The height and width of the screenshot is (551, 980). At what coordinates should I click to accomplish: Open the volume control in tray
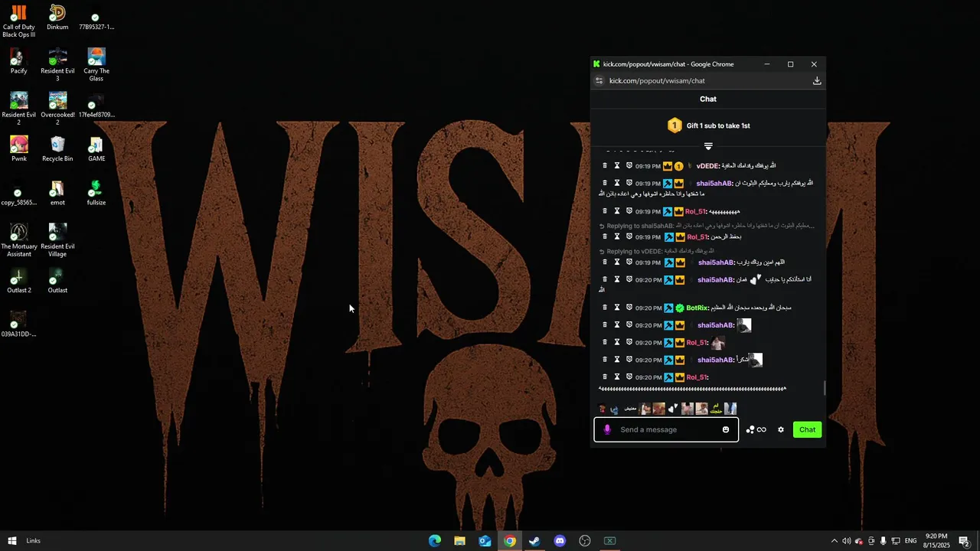coord(846,541)
